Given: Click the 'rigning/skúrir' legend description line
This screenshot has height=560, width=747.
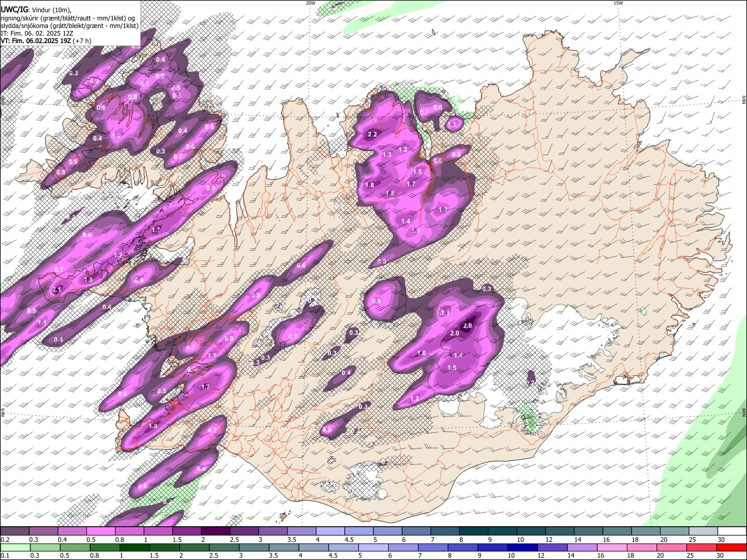Looking at the screenshot, I should (x=68, y=18).
